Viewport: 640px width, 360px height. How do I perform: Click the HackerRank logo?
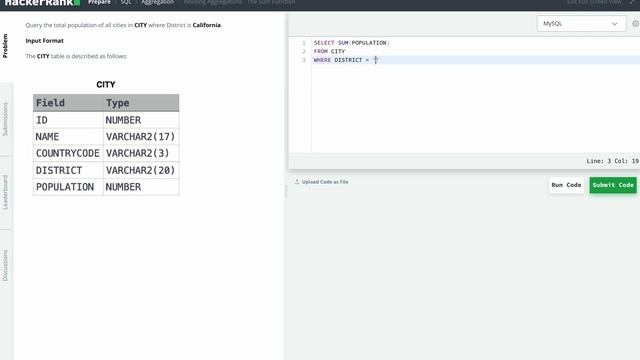click(42, 2)
